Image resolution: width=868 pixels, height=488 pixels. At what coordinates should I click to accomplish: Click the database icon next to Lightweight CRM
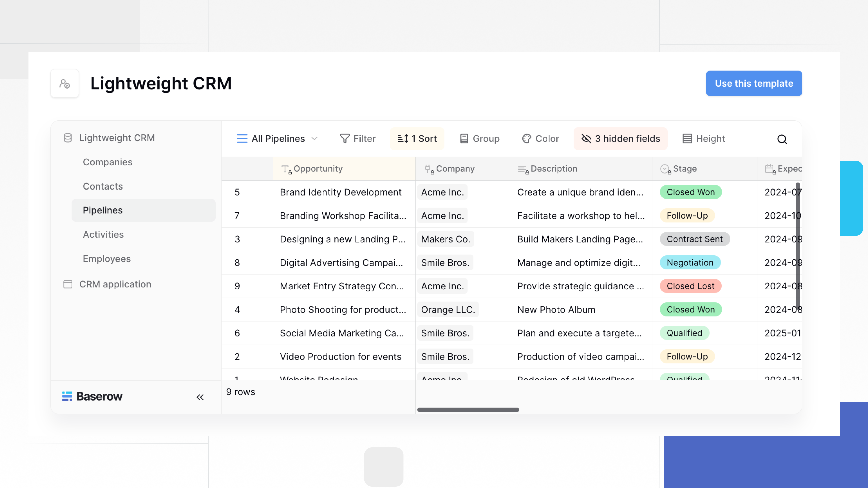click(68, 138)
